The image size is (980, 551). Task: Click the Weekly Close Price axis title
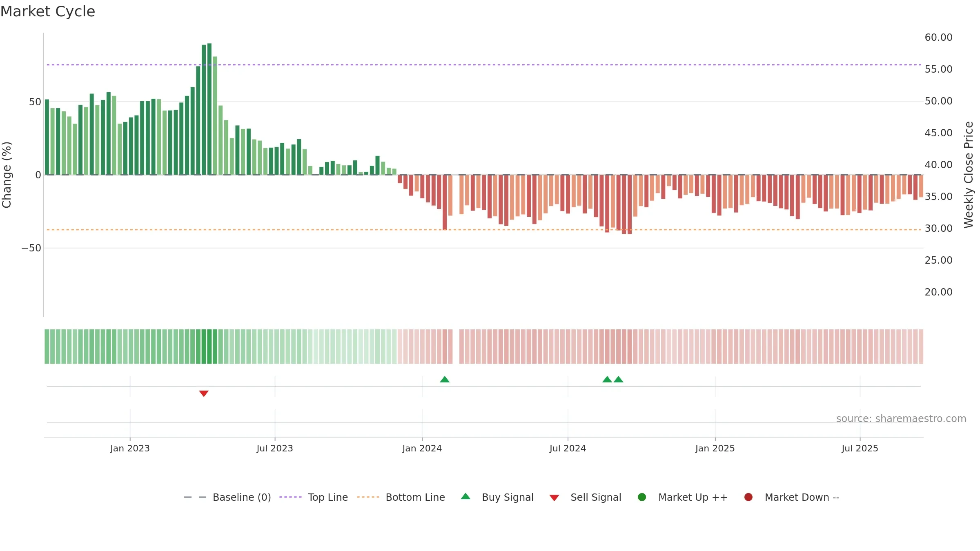969,175
